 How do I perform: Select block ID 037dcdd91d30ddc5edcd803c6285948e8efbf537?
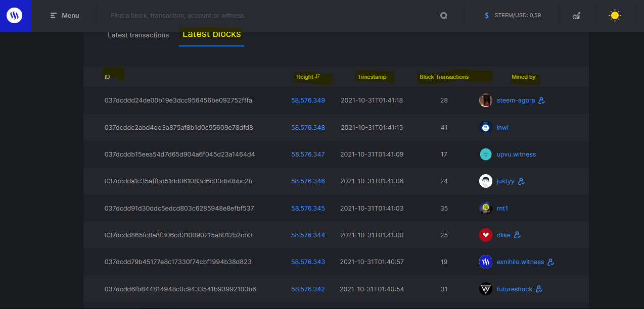coord(179,209)
